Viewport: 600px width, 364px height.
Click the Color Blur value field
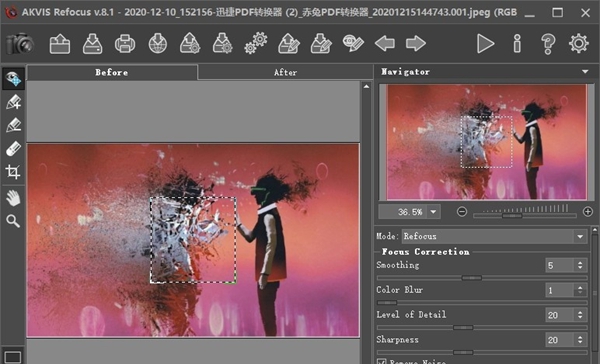pos(559,290)
